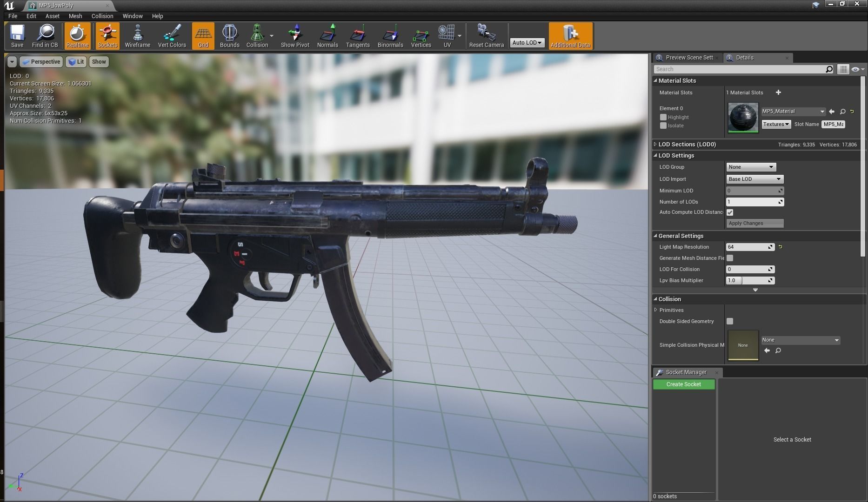This screenshot has height=502, width=868.
Task: Open Details view options eye icon
Action: click(x=857, y=69)
